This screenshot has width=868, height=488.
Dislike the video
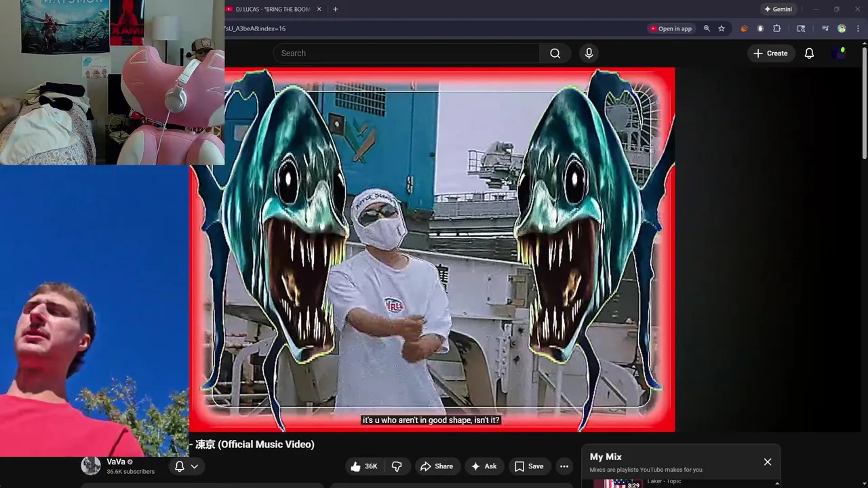(x=397, y=466)
